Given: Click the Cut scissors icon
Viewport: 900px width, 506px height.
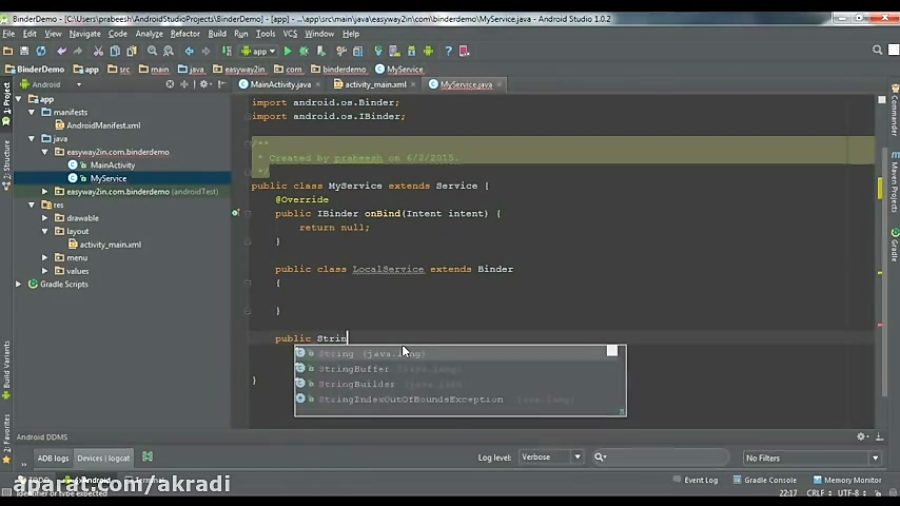Looking at the screenshot, I should click(99, 51).
